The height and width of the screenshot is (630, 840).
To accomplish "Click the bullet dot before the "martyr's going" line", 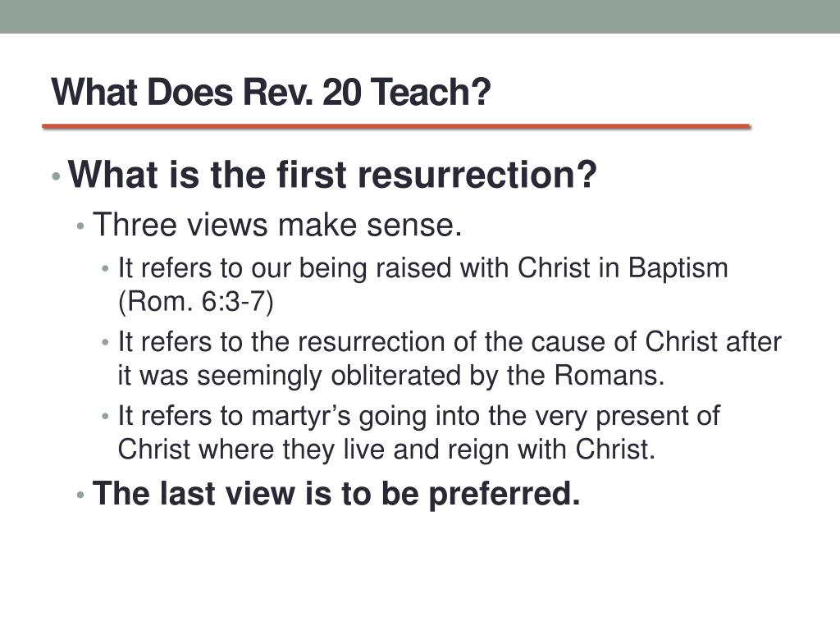I will point(105,416).
